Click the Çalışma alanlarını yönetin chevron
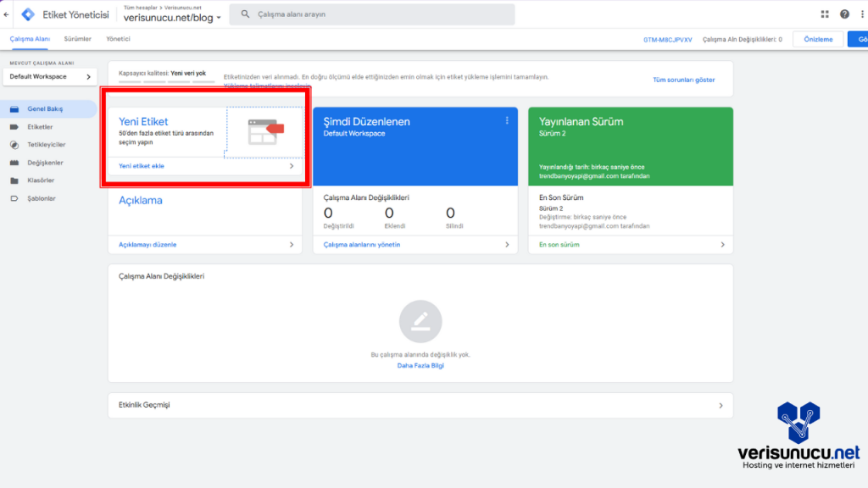Screen dimensions: 868x488 (x=507, y=245)
